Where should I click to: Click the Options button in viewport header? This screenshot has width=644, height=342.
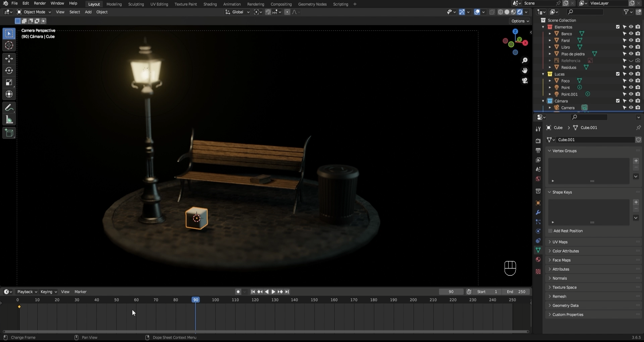pyautogui.click(x=520, y=21)
